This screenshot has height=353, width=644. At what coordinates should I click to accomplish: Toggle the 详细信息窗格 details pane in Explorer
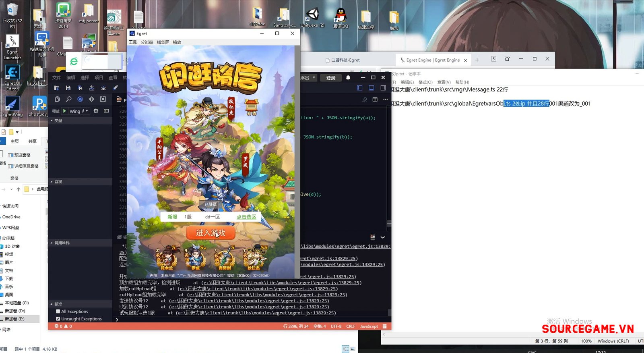(23, 166)
